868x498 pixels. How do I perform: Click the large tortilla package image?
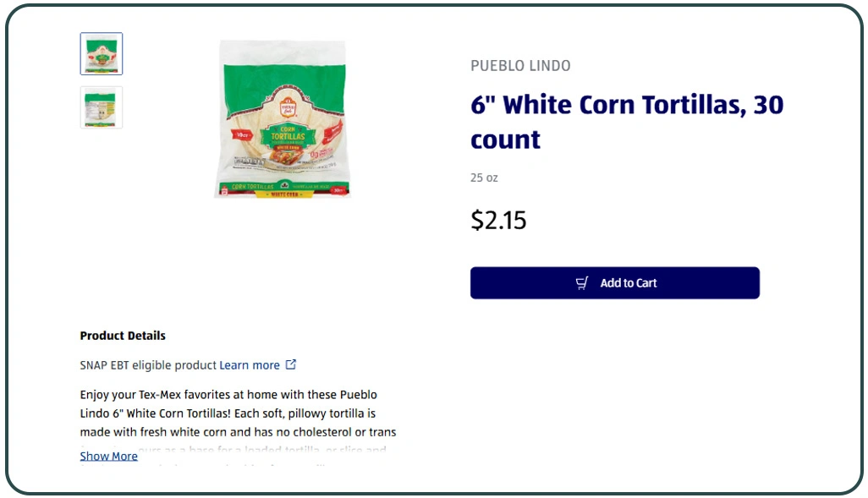[x=282, y=118]
